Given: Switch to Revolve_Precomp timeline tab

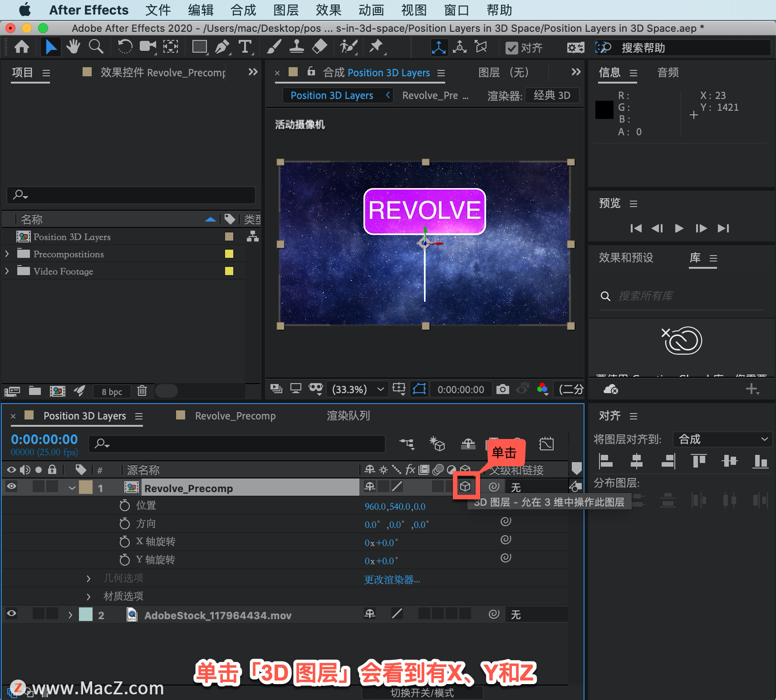Looking at the screenshot, I should coord(235,416).
